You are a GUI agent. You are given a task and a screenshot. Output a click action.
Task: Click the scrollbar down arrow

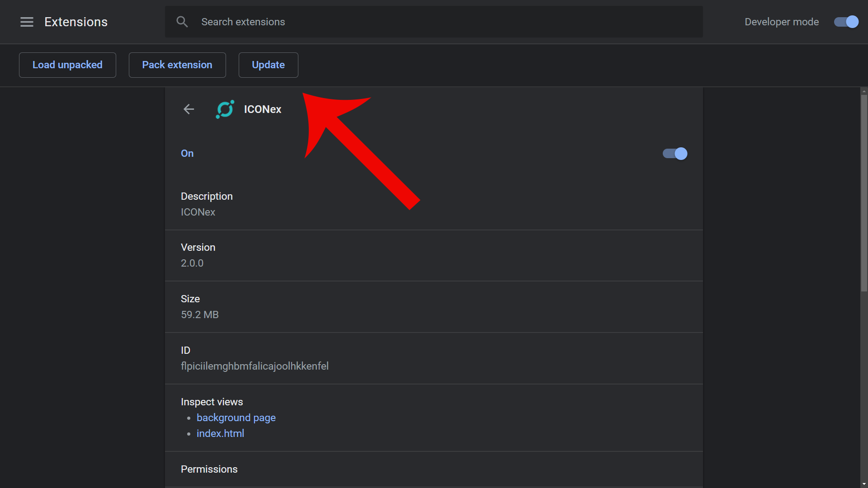pyautogui.click(x=864, y=484)
